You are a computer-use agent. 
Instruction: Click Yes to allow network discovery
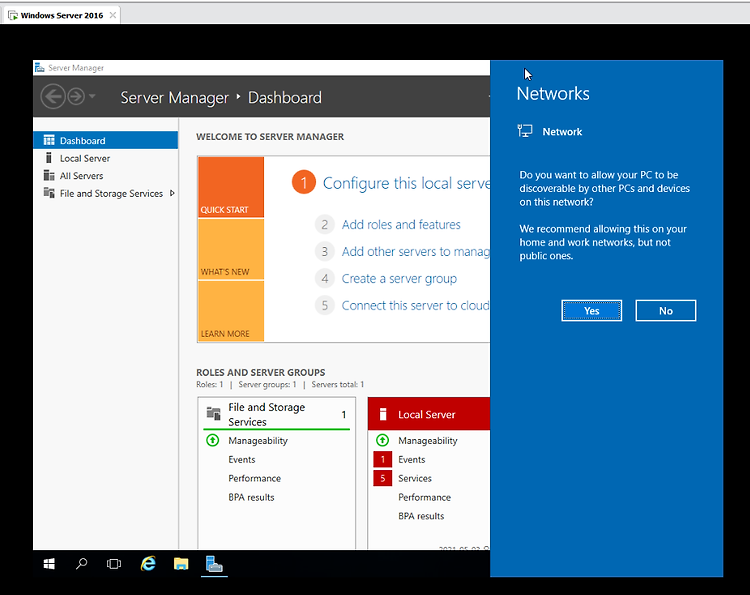(x=592, y=311)
